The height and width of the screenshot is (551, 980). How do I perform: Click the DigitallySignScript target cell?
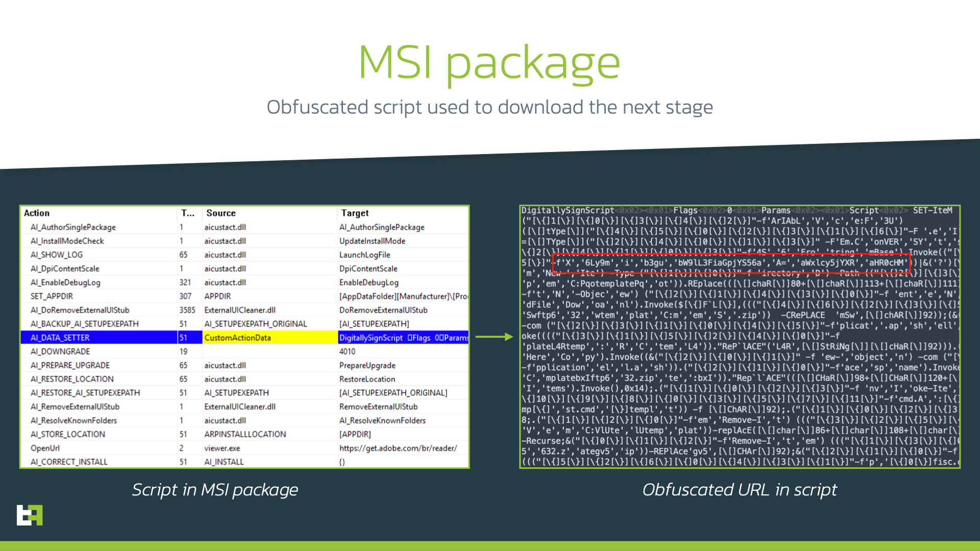click(x=403, y=337)
